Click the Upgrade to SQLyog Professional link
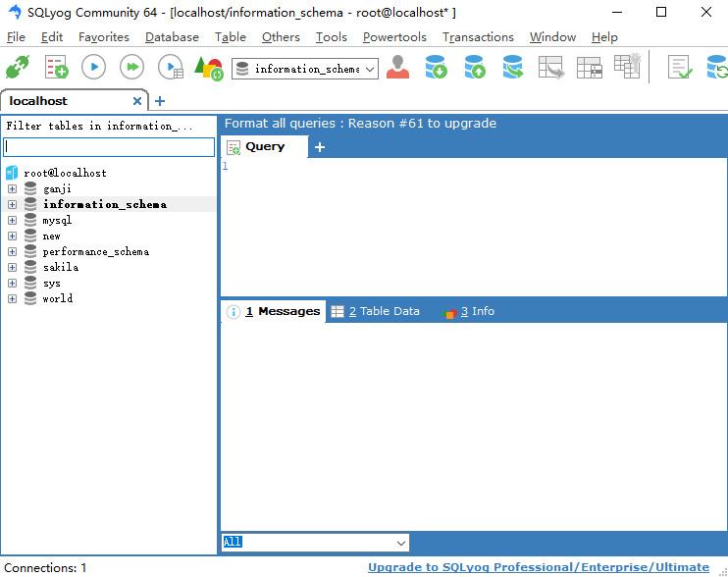The width and height of the screenshot is (728, 577). [538, 567]
